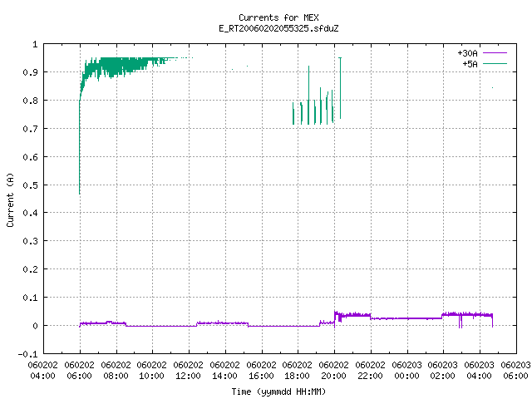Click y-axis tick label "0.9"
The height and width of the screenshot is (399, 532).
[30, 72]
